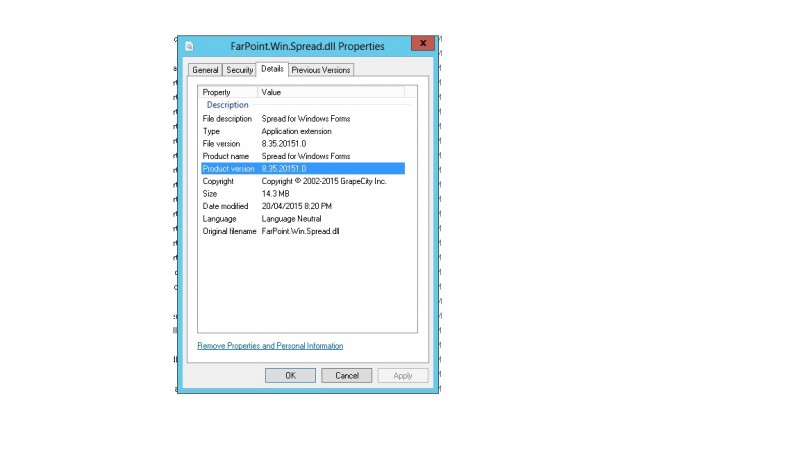Click the Value column header
Screen dimensions: 800x450
click(273, 92)
